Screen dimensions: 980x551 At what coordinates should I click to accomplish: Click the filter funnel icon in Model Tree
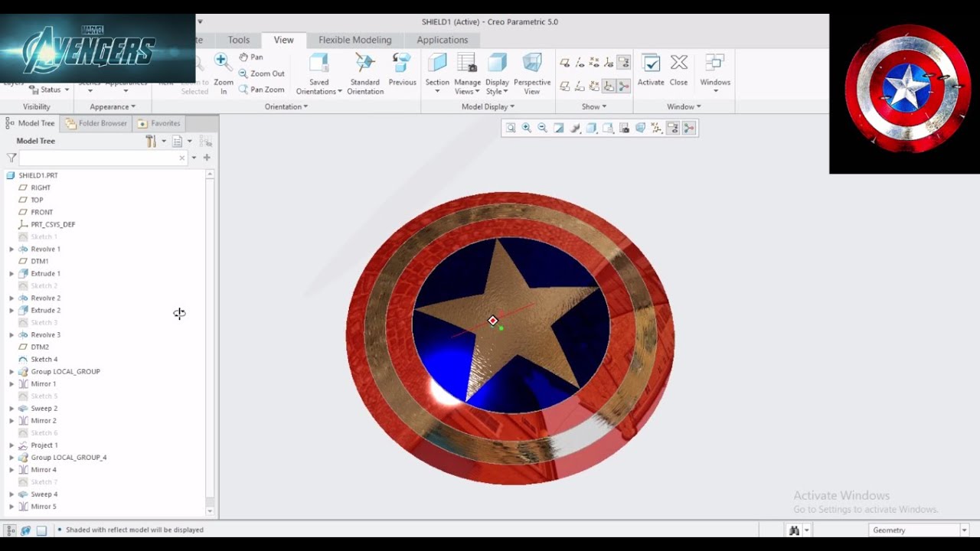11,158
